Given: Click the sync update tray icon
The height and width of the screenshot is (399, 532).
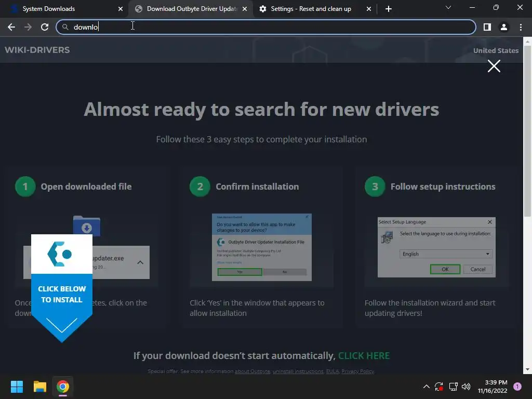Looking at the screenshot, I should click(x=439, y=387).
